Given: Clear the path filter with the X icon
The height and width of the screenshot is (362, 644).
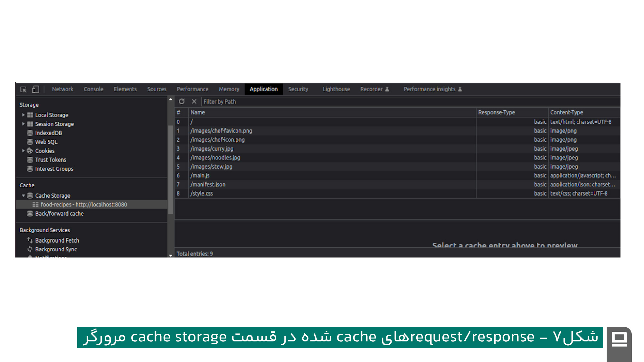Looking at the screenshot, I should (x=194, y=101).
